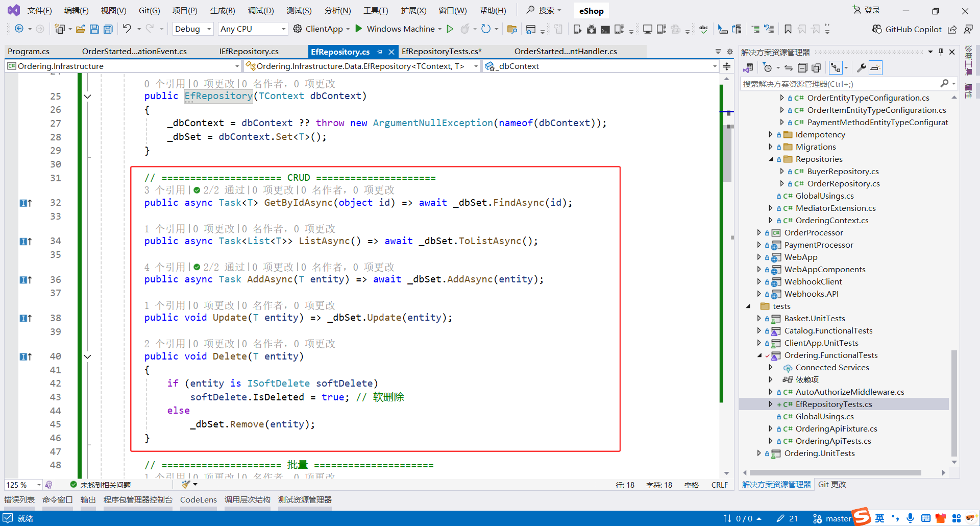The height and width of the screenshot is (526, 980).
Task: Open the Find in Files folder icon
Action: [x=512, y=29]
